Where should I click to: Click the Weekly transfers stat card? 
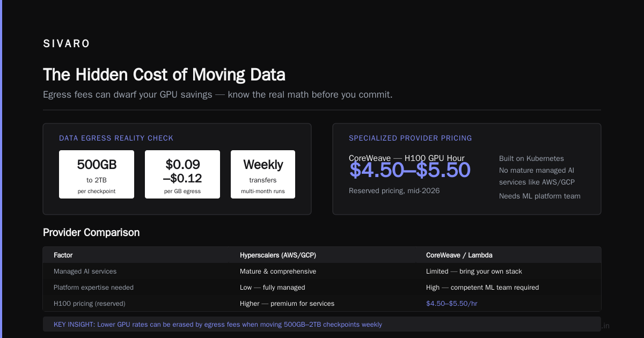[x=263, y=174]
